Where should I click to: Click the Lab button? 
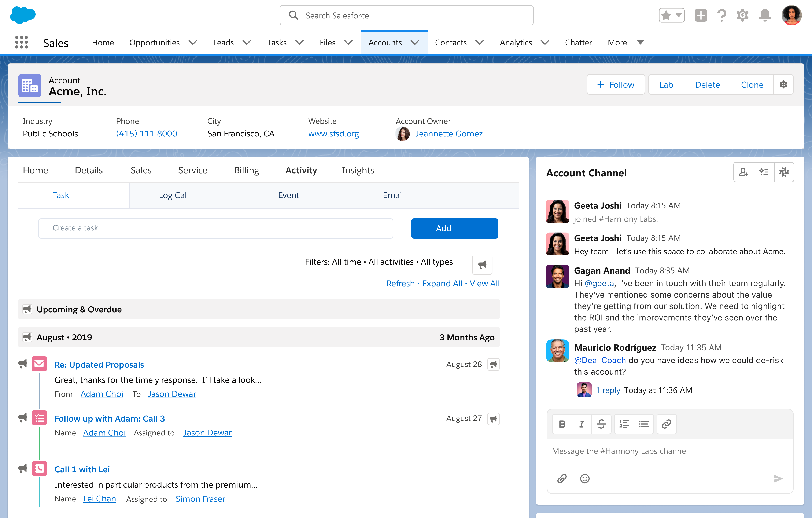(x=666, y=85)
